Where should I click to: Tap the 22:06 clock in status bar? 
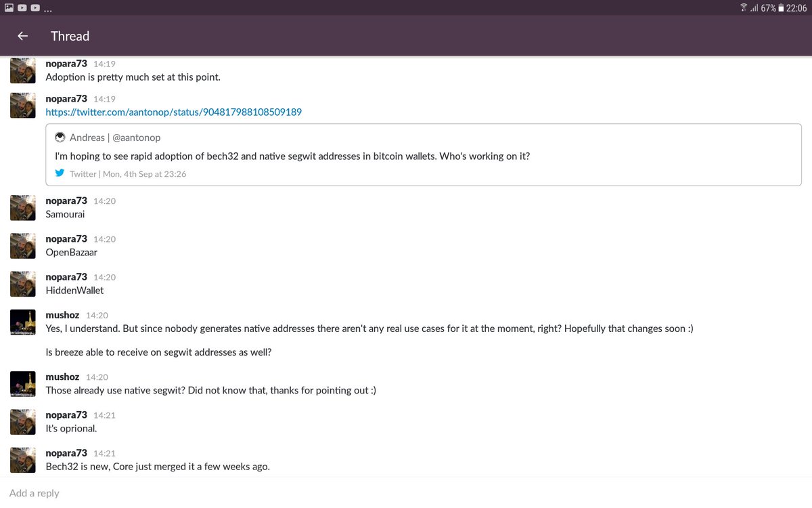click(796, 7)
